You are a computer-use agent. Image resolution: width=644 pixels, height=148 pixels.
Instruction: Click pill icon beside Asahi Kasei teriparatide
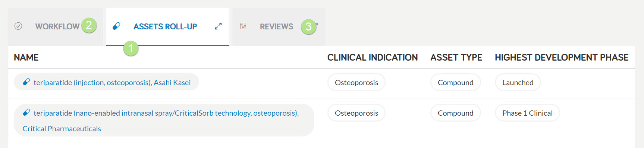click(x=26, y=82)
